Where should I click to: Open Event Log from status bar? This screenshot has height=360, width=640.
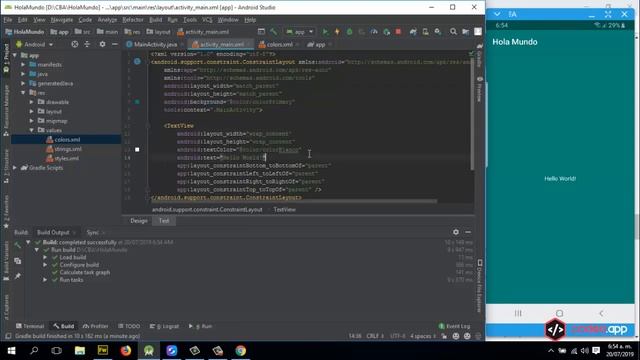coord(454,326)
